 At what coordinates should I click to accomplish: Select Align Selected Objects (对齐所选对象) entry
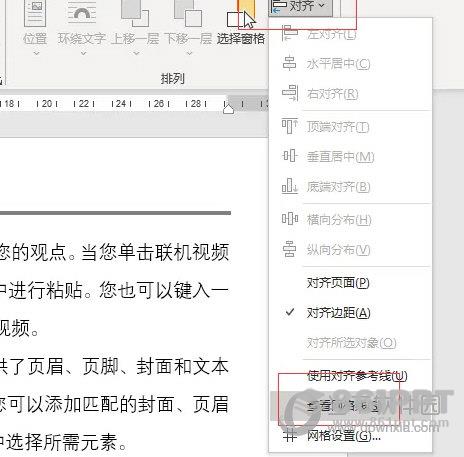point(351,343)
